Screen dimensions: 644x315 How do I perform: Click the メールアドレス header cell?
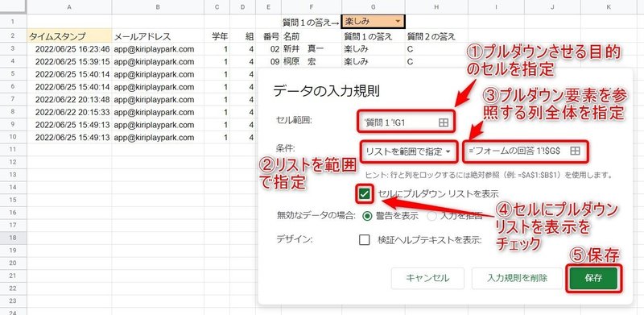pos(158,35)
